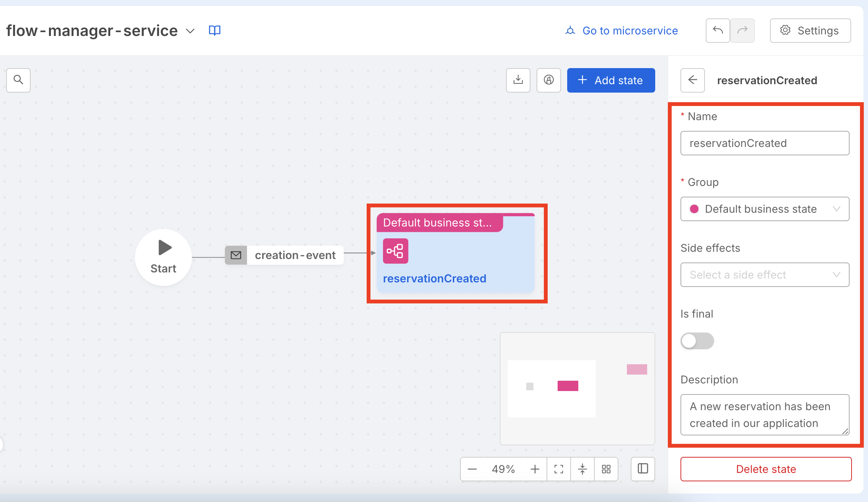Click the fit-to-screen icon
Screen dimensions: 868x502
click(558, 469)
